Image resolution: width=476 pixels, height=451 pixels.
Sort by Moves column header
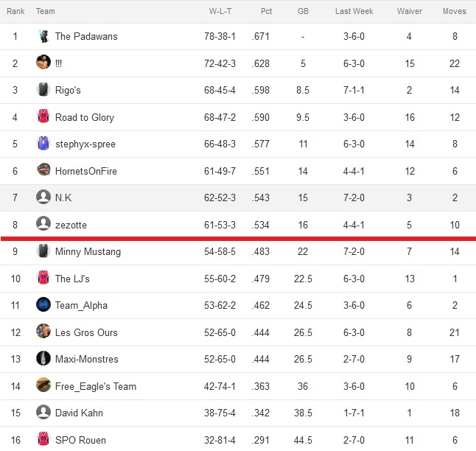point(454,11)
